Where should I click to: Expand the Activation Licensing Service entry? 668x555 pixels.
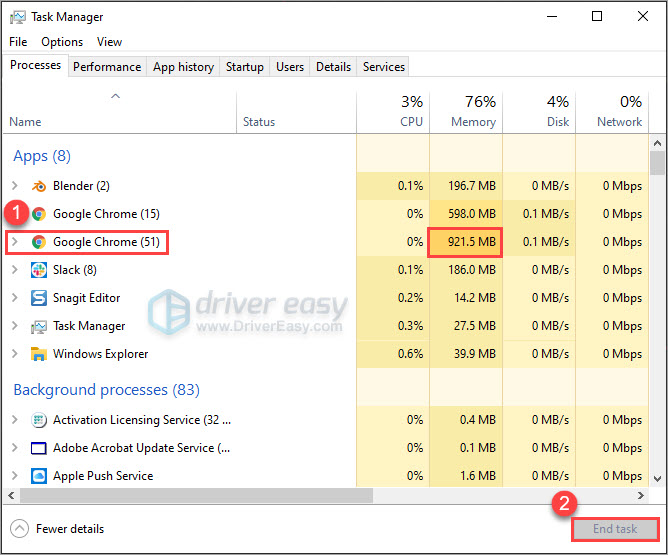click(x=15, y=420)
